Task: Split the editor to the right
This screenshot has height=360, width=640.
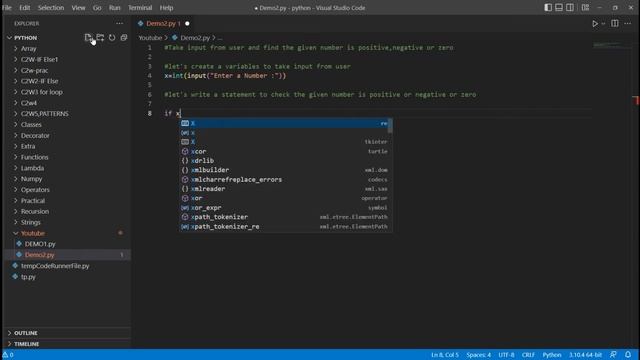Action: click(614, 24)
